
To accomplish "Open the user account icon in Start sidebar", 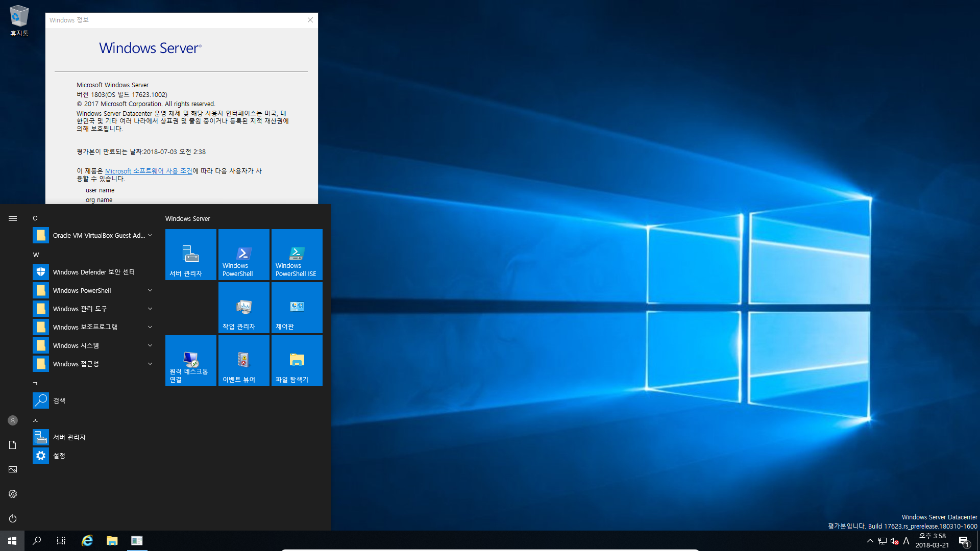I will pyautogui.click(x=13, y=420).
